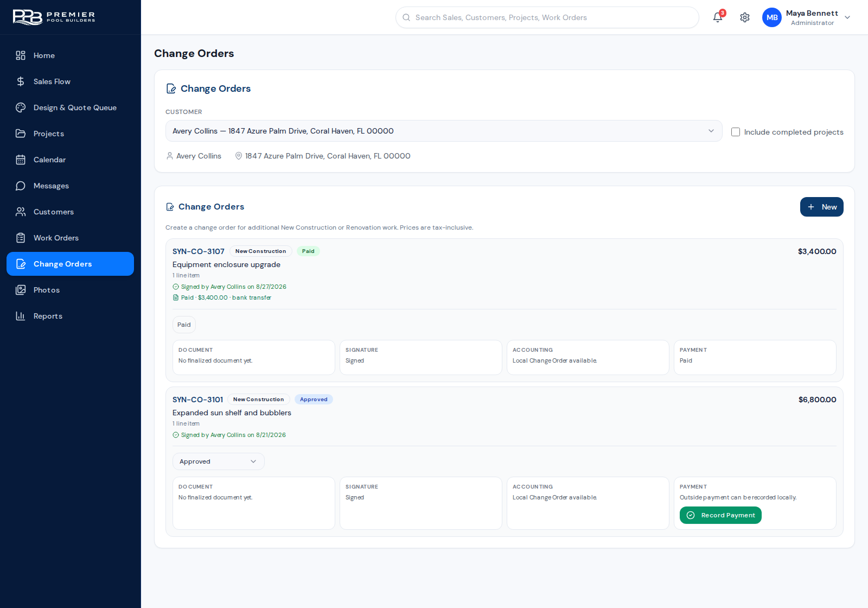Open Work Orders section
868x608 pixels.
(70, 238)
